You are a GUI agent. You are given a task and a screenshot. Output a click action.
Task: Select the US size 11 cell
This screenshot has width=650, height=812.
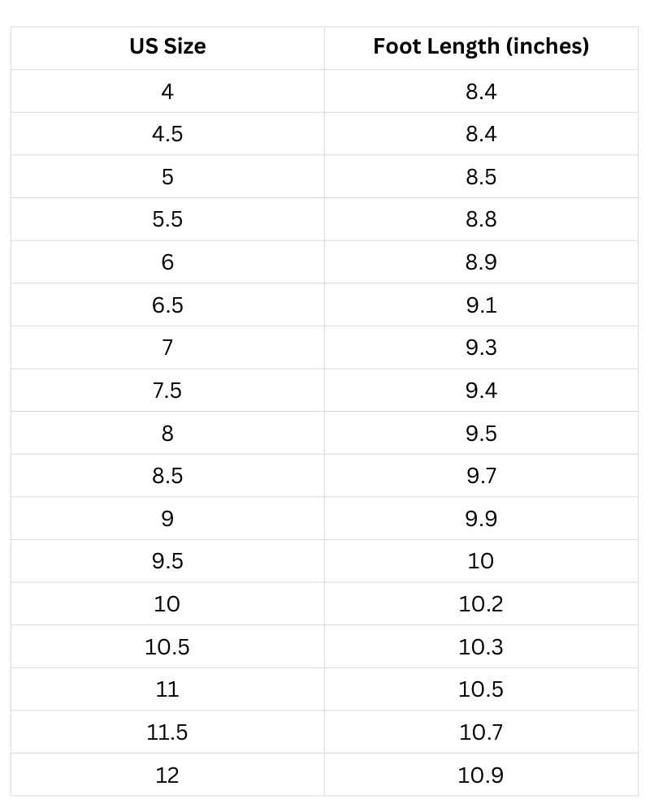(167, 689)
